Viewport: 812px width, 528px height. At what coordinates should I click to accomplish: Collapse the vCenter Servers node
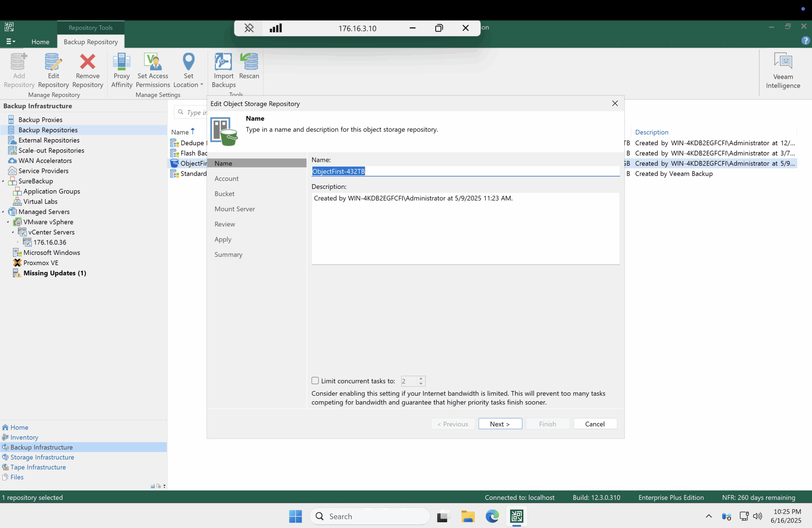[x=13, y=232]
